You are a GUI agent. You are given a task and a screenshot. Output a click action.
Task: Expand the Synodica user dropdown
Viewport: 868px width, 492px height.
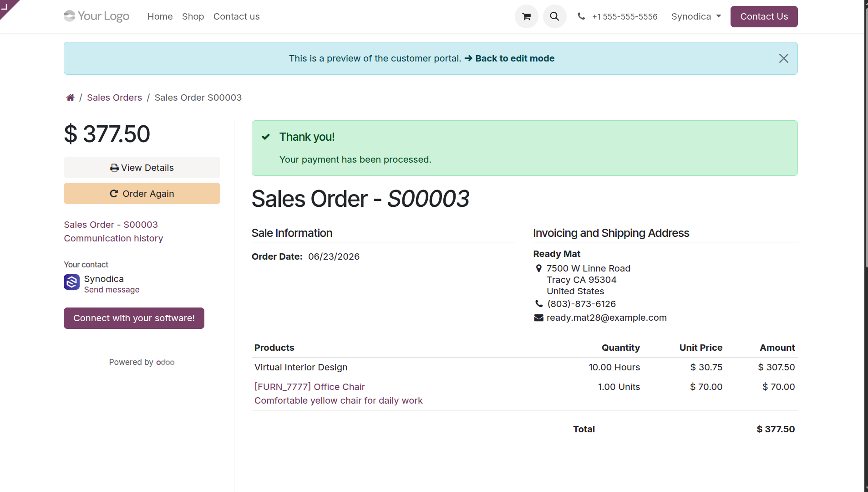coord(696,16)
